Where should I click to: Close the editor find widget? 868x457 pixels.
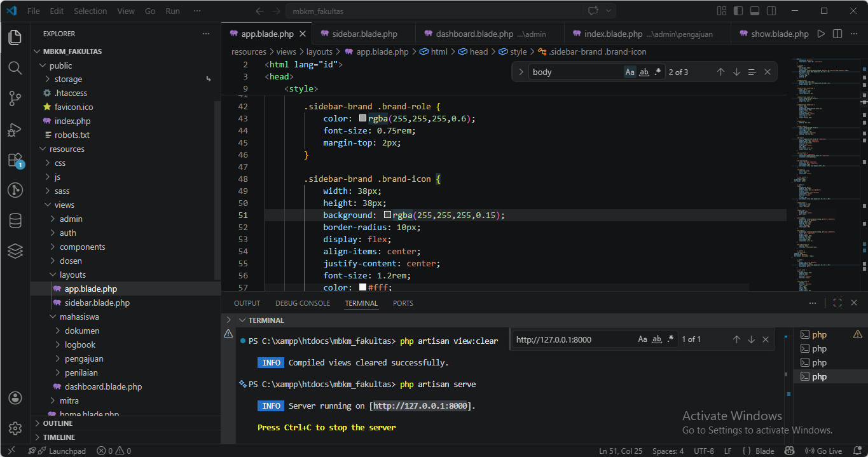[x=767, y=72]
